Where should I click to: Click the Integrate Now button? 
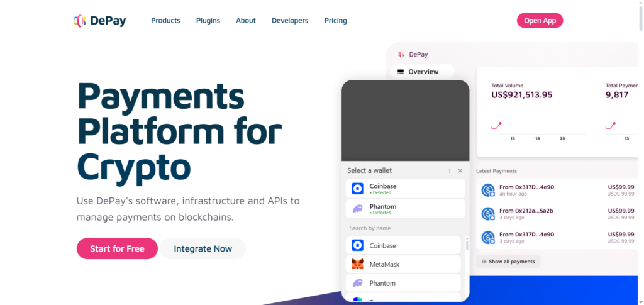point(203,248)
